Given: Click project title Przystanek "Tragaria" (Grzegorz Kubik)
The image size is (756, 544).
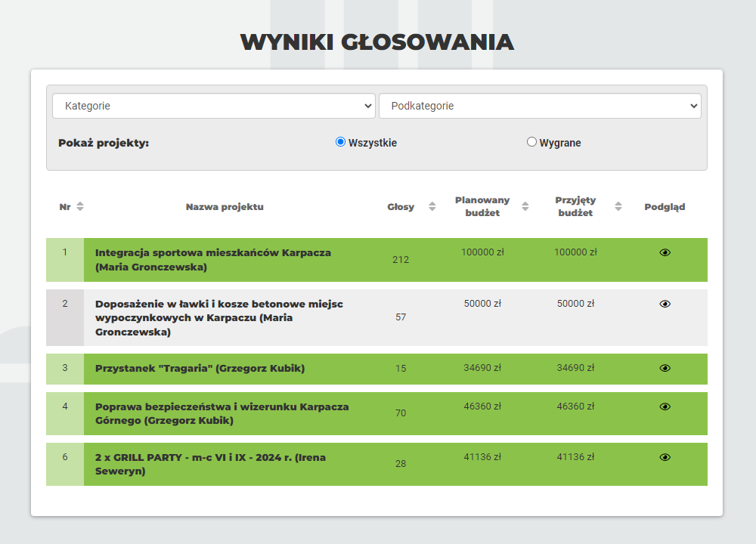Looking at the screenshot, I should [x=200, y=369].
